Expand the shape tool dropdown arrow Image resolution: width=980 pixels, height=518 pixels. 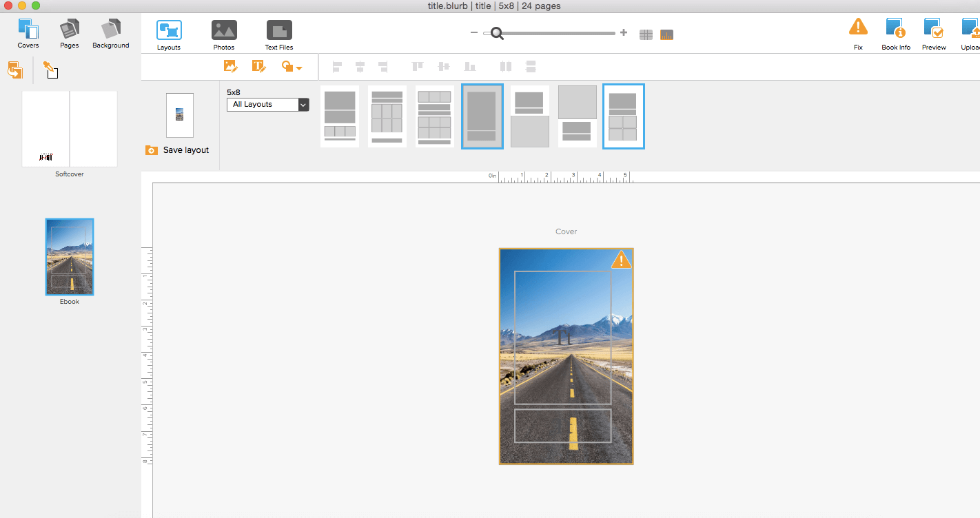299,68
